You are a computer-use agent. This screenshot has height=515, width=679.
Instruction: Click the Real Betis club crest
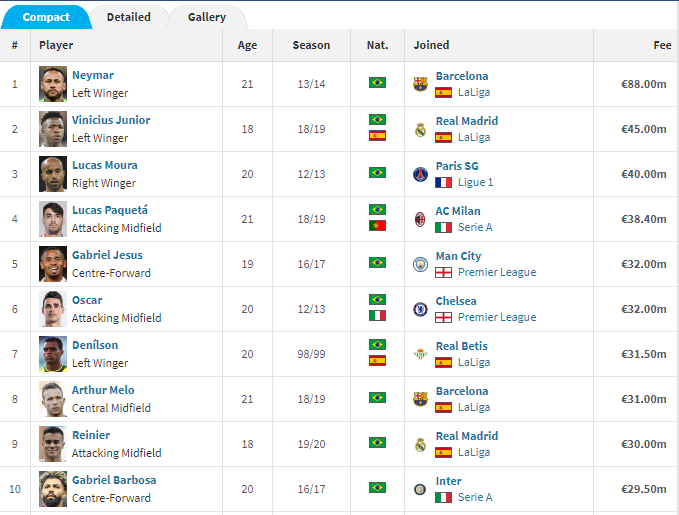click(420, 354)
